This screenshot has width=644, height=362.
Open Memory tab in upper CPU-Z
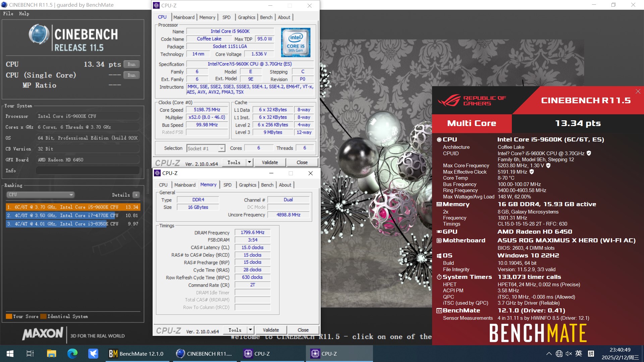[x=207, y=17]
